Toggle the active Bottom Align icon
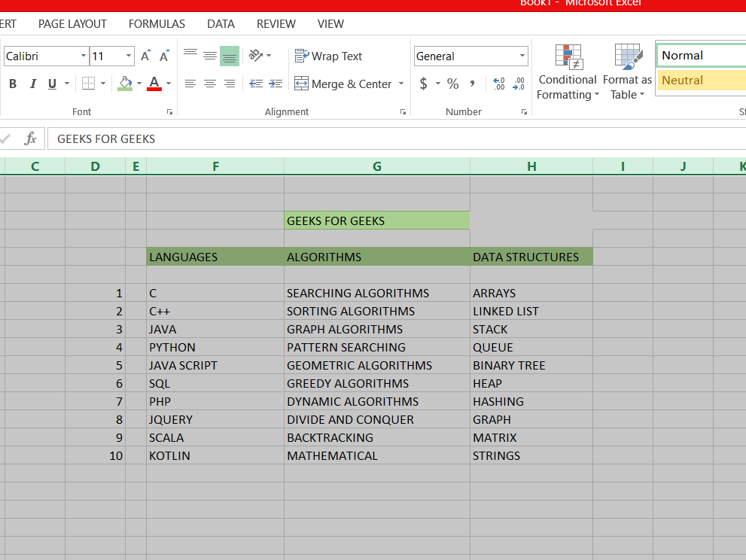This screenshot has width=746, height=560. pyautogui.click(x=230, y=56)
